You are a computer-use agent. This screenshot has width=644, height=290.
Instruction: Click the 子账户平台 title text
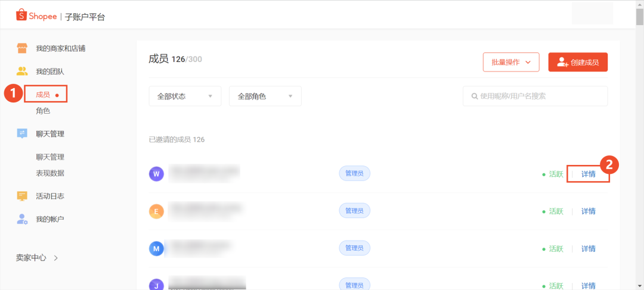click(85, 17)
